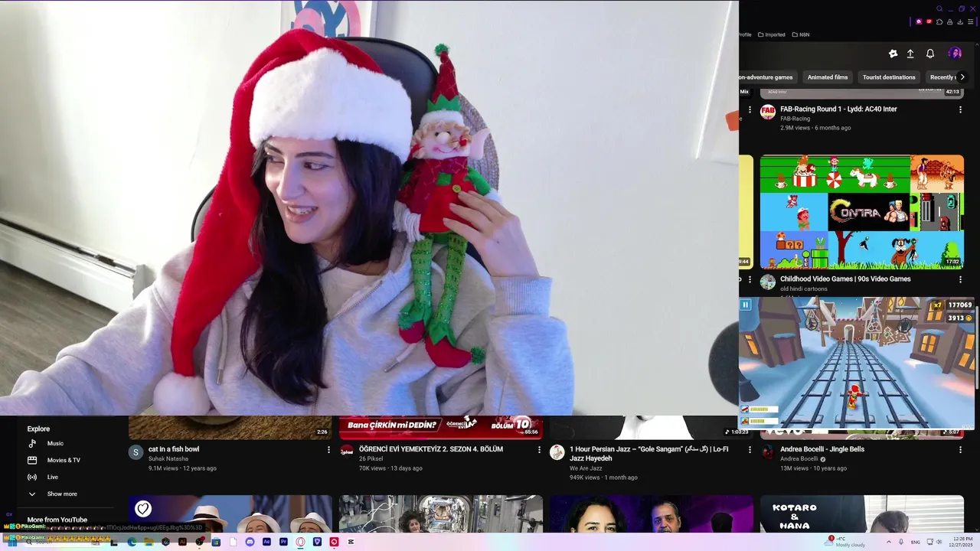Open File Explorer from taskbar
The width and height of the screenshot is (980, 551).
[x=149, y=542]
